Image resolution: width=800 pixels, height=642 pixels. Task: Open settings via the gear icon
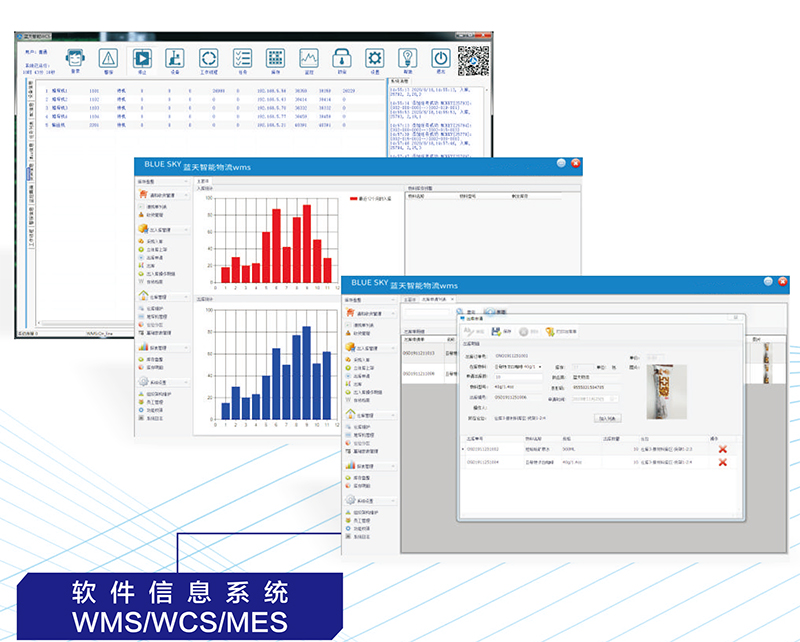coord(375,59)
